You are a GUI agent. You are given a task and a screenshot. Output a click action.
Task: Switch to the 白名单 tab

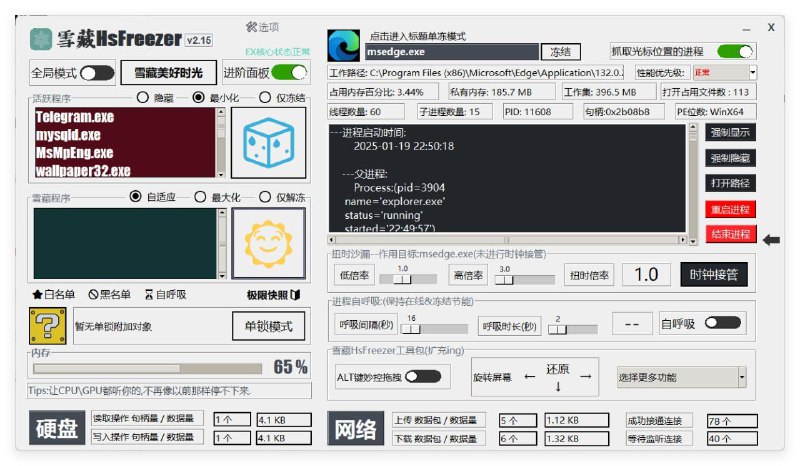[x=54, y=294]
